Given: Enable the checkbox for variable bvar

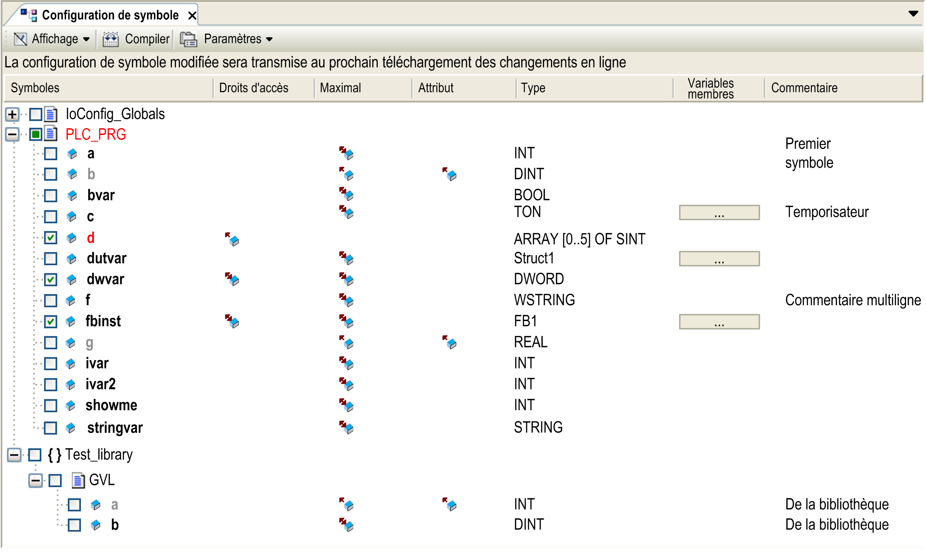Looking at the screenshot, I should 51,195.
